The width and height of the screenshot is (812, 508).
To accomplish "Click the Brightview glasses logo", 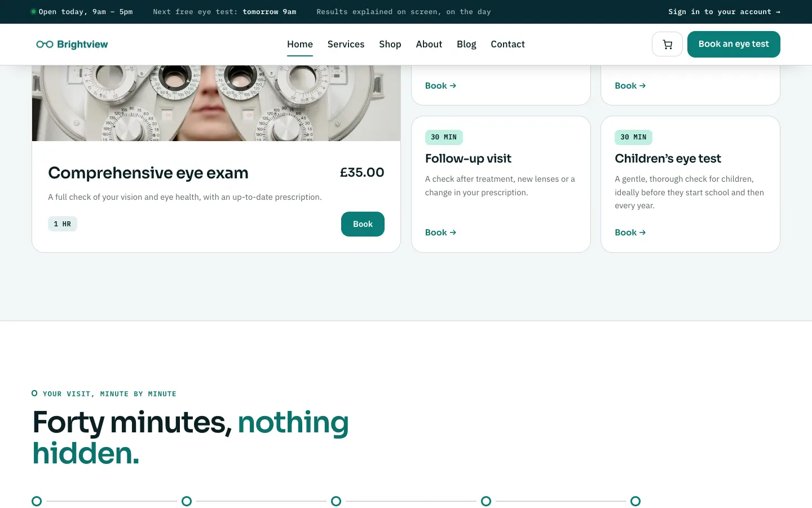I will click(72, 44).
